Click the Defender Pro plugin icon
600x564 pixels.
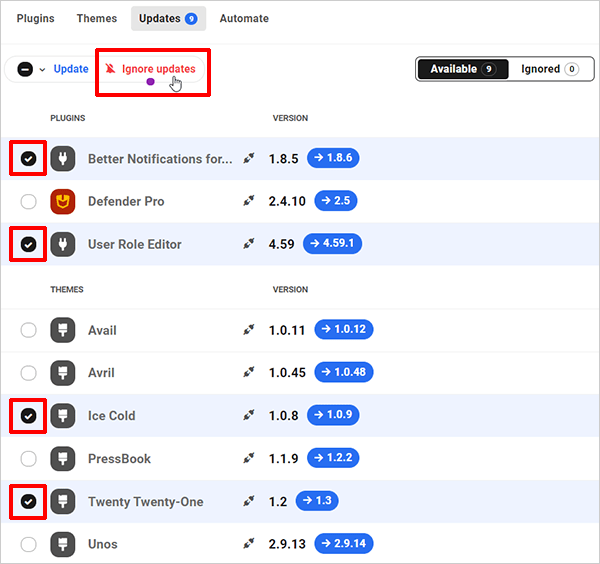point(63,201)
